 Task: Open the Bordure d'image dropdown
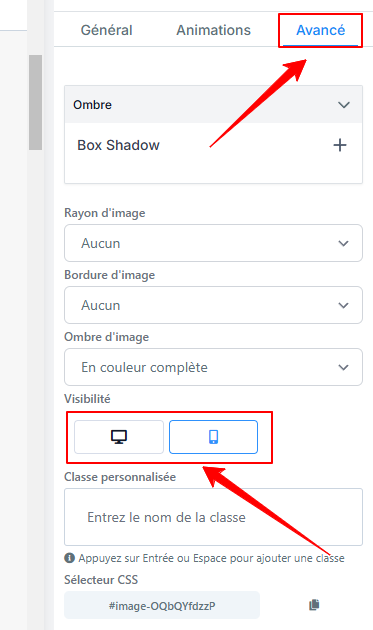[213, 305]
